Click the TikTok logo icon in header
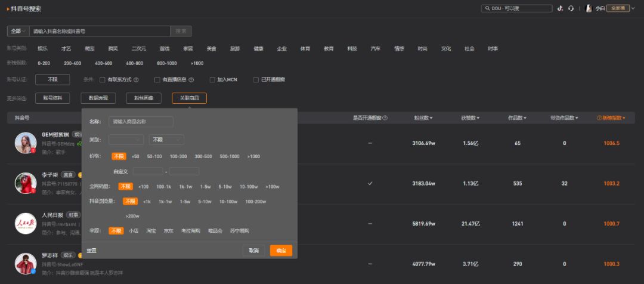This screenshot has height=284, width=644. coord(560,8)
